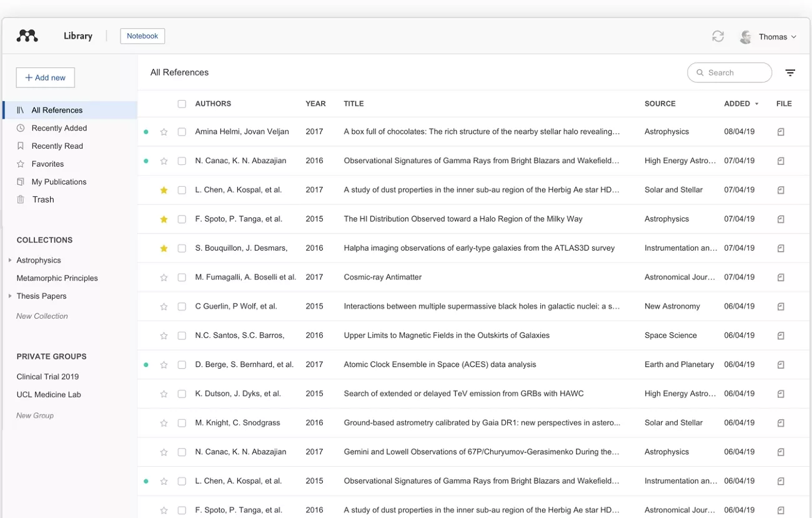Select the Library tab

[77, 36]
